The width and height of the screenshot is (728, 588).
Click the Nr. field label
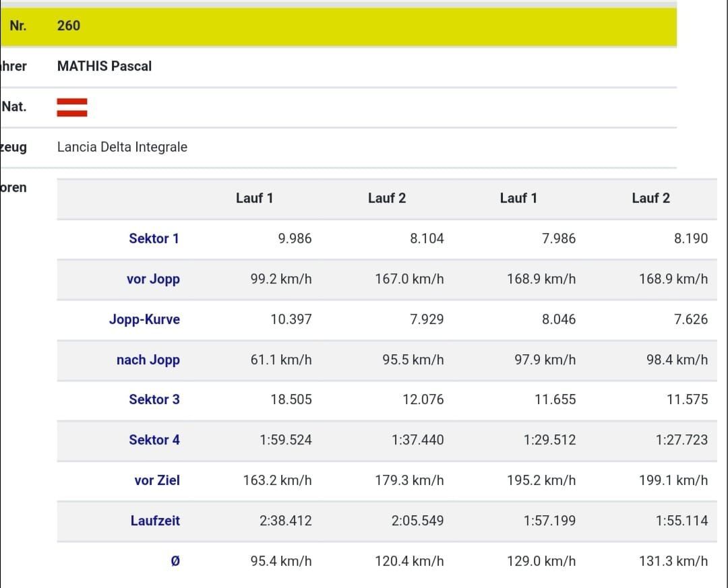[x=18, y=26]
